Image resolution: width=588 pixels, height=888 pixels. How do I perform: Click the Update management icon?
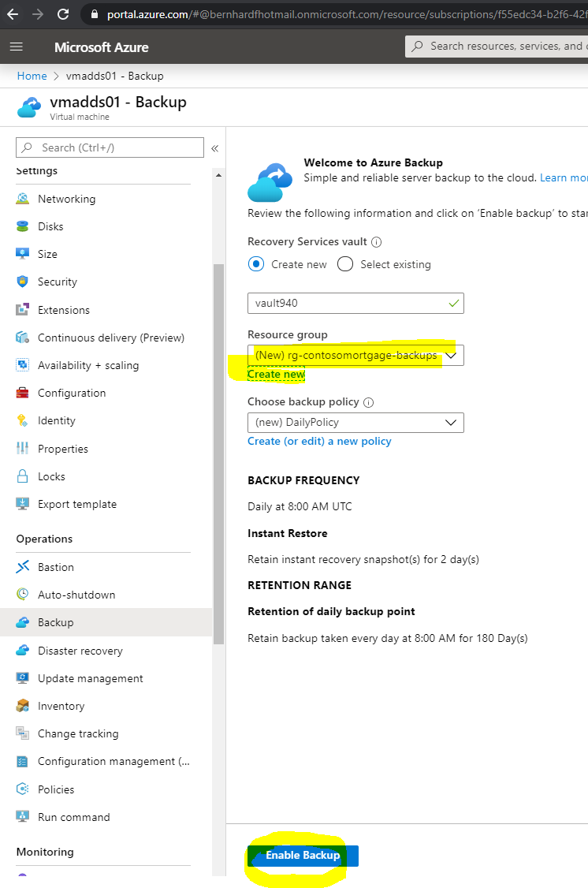click(23, 678)
